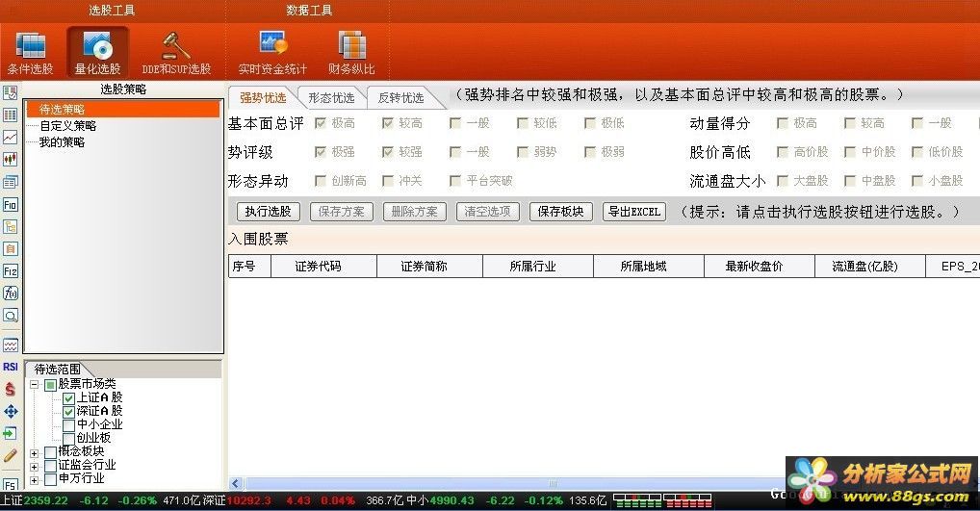Click the 删除方案 button
This screenshot has width=980, height=511.
coord(414,212)
